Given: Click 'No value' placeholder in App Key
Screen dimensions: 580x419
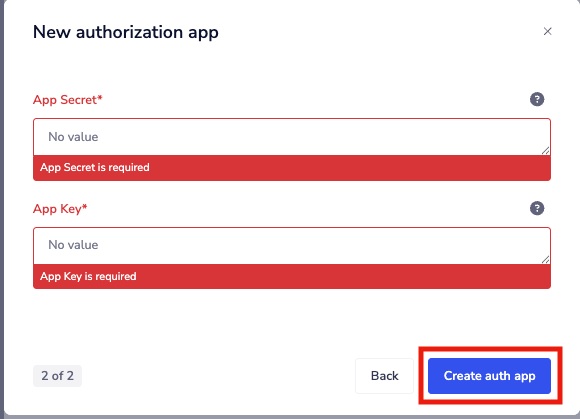Looking at the screenshot, I should click(x=73, y=245).
